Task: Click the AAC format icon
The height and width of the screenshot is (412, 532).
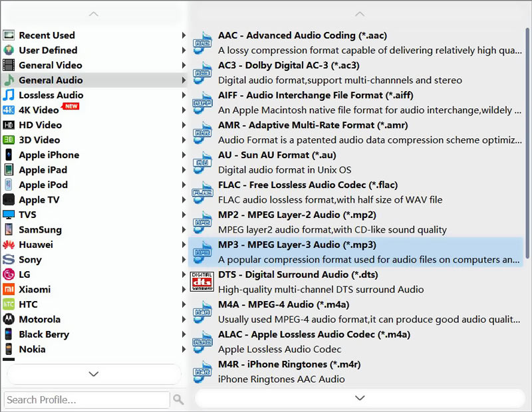Action: [x=202, y=43]
